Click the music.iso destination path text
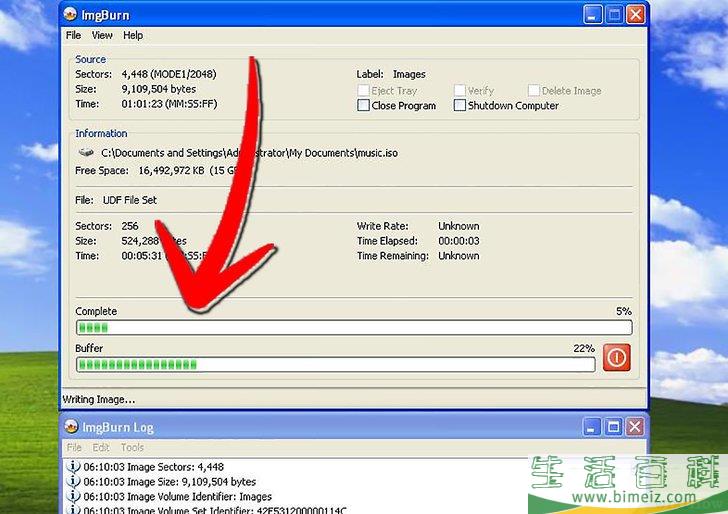The width and height of the screenshot is (728, 514). click(249, 153)
